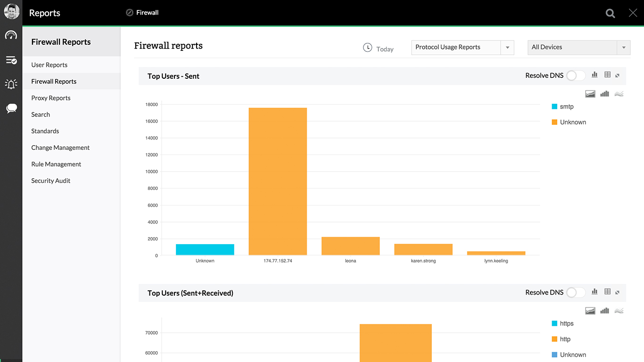Close the Reports panel with the X
This screenshot has width=644, height=362.
coord(633,13)
